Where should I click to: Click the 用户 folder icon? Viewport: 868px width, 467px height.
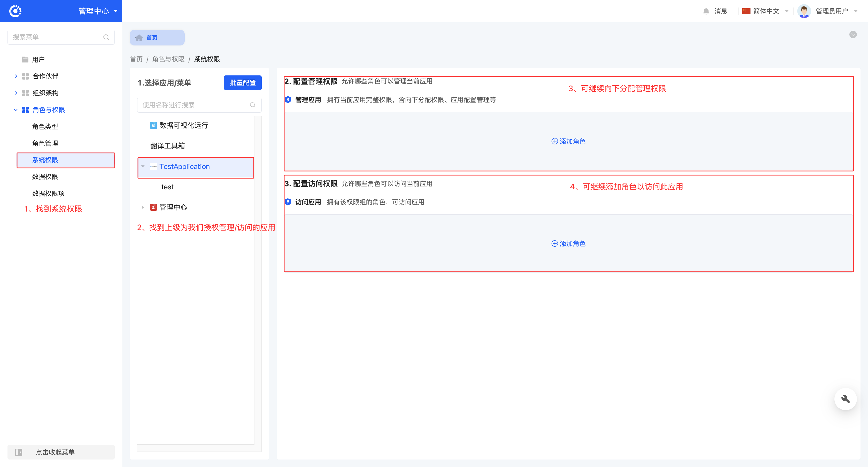[25, 60]
